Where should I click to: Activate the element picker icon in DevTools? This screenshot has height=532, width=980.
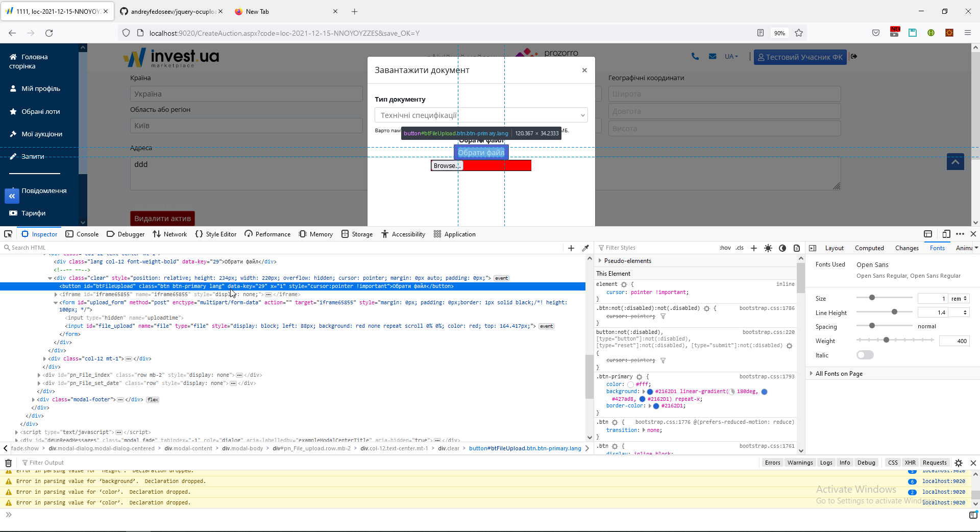(x=8, y=234)
